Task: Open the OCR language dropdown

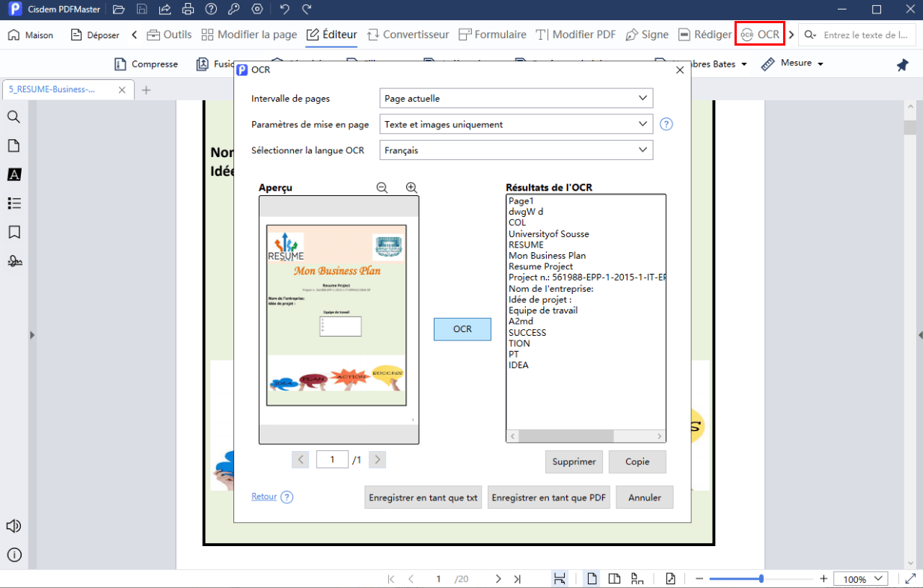Action: 516,150
